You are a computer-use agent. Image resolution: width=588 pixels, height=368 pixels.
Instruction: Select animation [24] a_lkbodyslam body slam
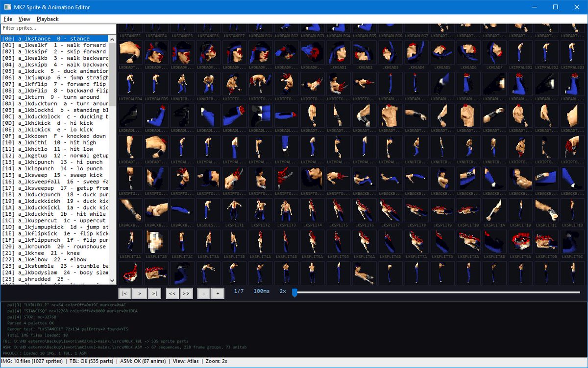[54, 272]
